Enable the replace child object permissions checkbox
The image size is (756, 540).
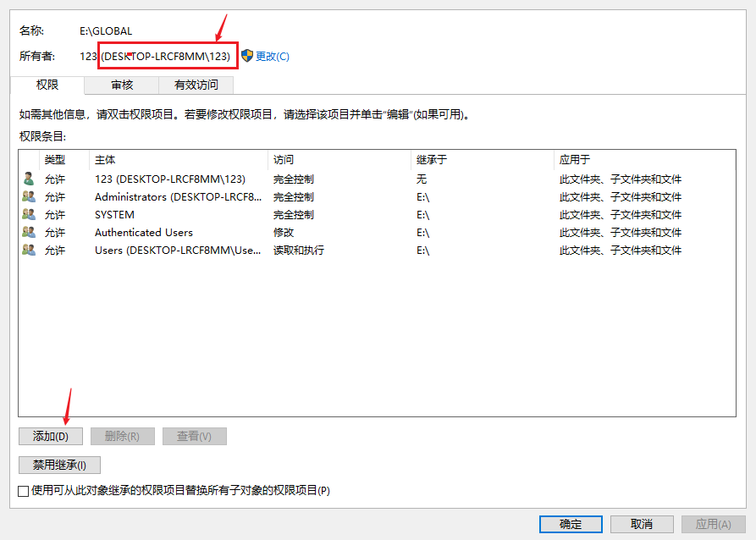point(22,490)
